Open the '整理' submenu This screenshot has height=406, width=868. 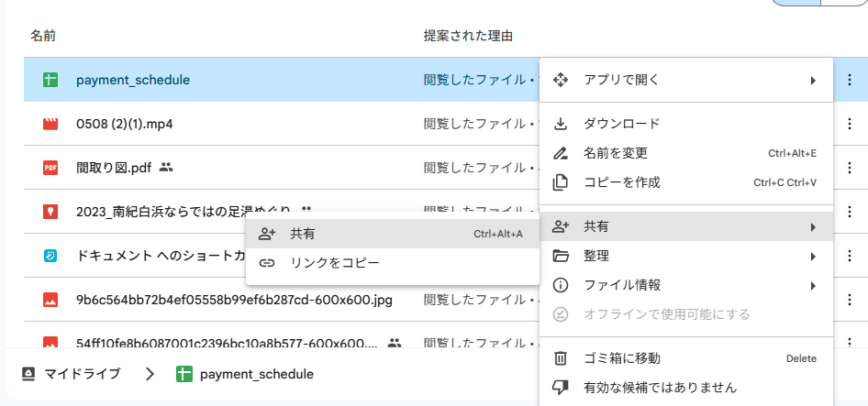pos(686,256)
